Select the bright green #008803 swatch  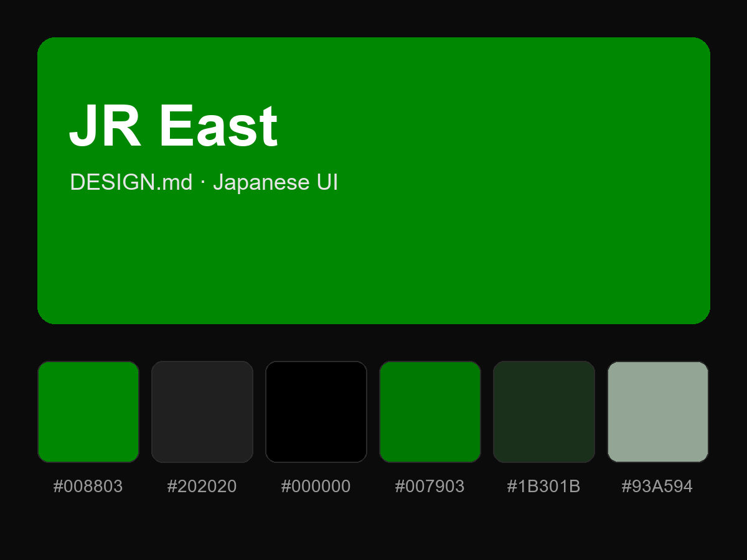click(88, 412)
